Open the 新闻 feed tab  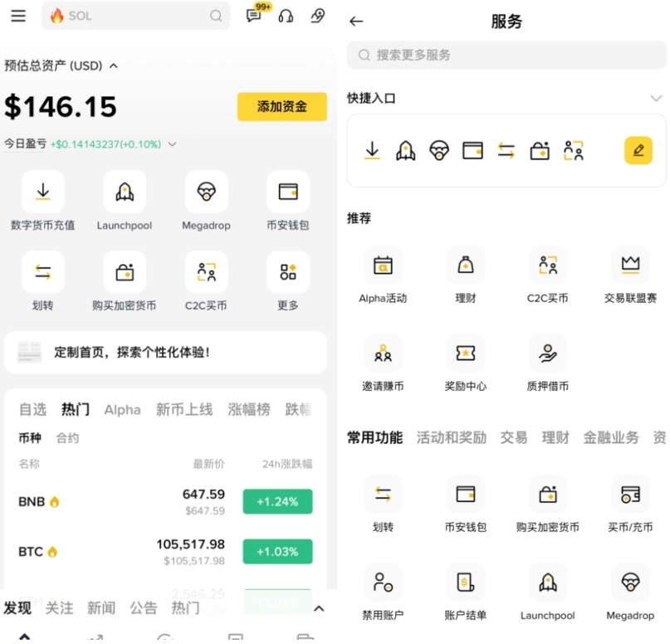(101, 607)
